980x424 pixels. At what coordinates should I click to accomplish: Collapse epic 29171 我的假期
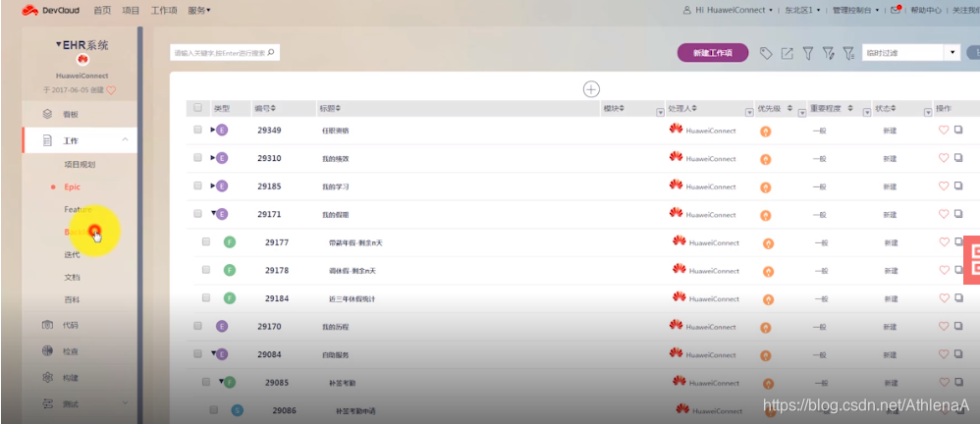pyautogui.click(x=213, y=213)
